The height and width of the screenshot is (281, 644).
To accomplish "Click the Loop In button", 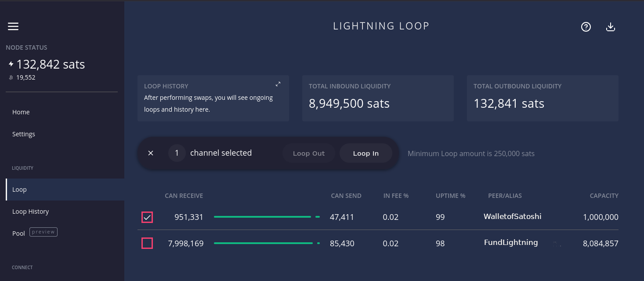I will click(365, 153).
